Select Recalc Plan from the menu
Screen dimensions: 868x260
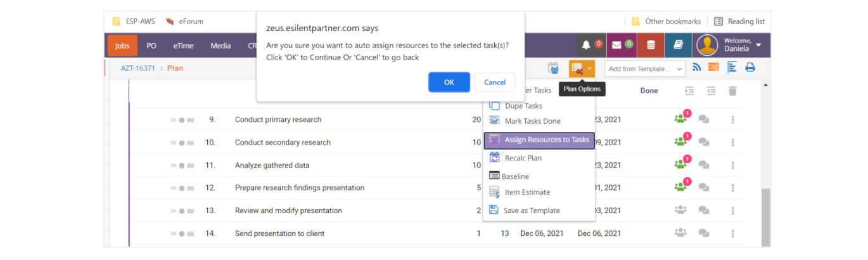click(x=523, y=158)
